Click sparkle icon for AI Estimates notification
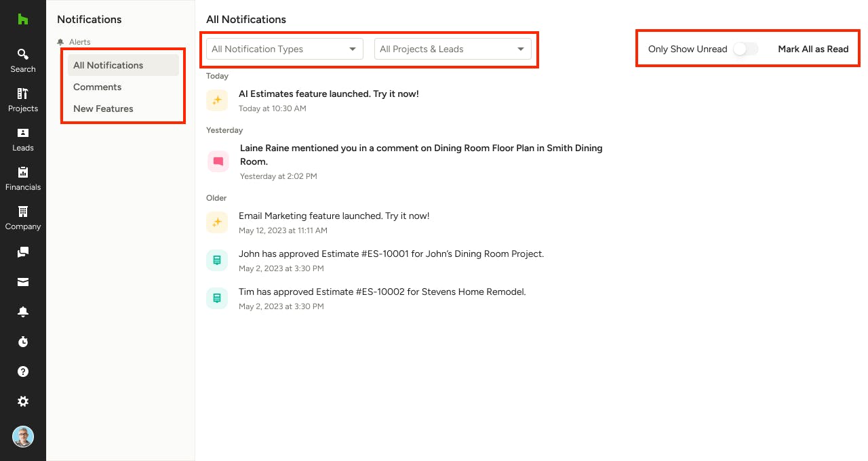The height and width of the screenshot is (461, 868). (217, 100)
